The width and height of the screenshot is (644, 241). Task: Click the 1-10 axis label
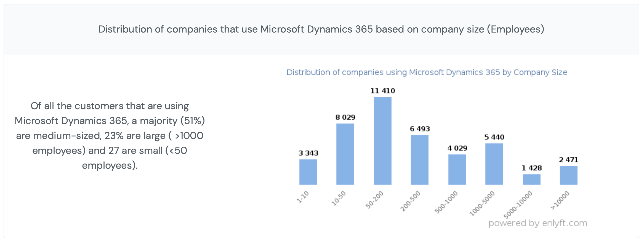tap(303, 197)
